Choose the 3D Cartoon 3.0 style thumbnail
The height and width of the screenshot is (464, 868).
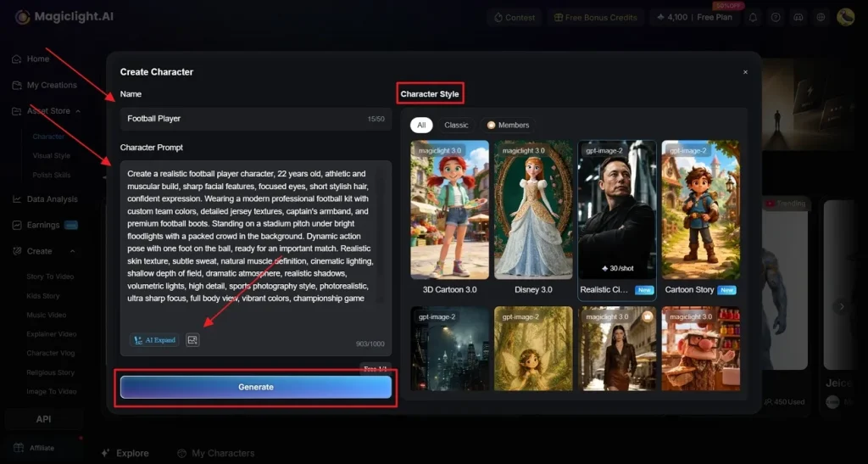[x=449, y=210]
